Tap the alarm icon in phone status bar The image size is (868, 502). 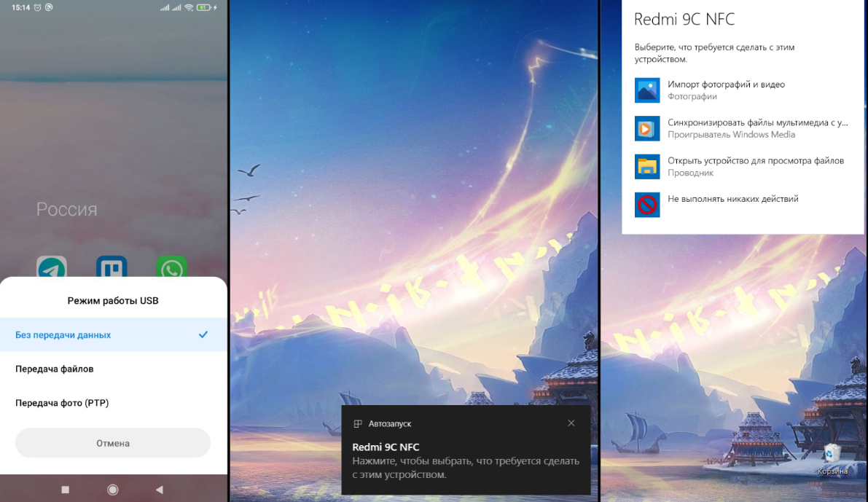(x=38, y=7)
